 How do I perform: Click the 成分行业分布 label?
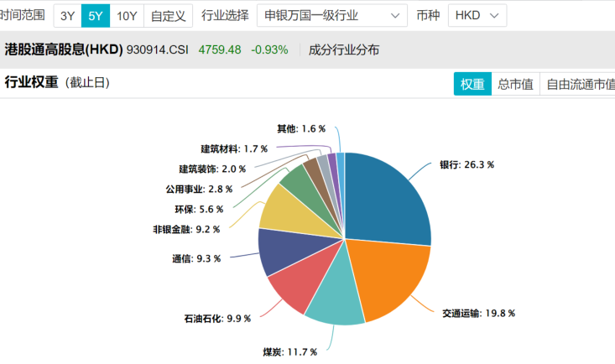click(344, 49)
